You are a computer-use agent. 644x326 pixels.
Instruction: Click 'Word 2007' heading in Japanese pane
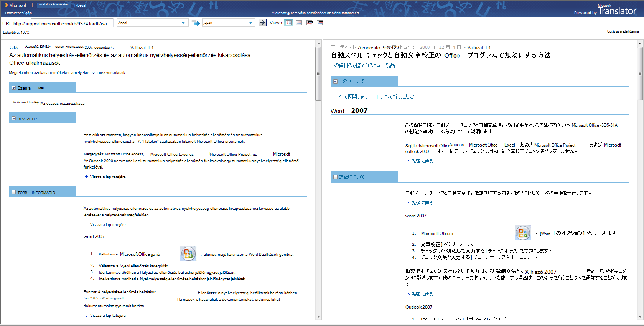(349, 110)
